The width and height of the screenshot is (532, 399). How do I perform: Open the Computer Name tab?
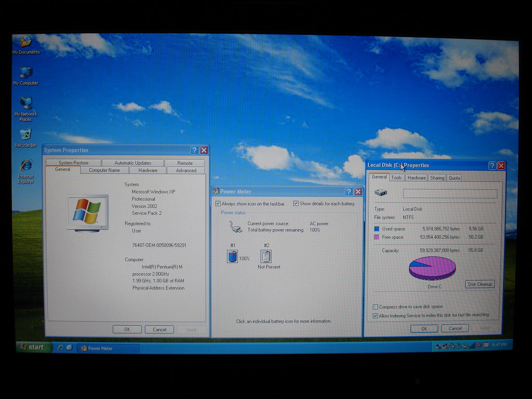click(x=104, y=170)
